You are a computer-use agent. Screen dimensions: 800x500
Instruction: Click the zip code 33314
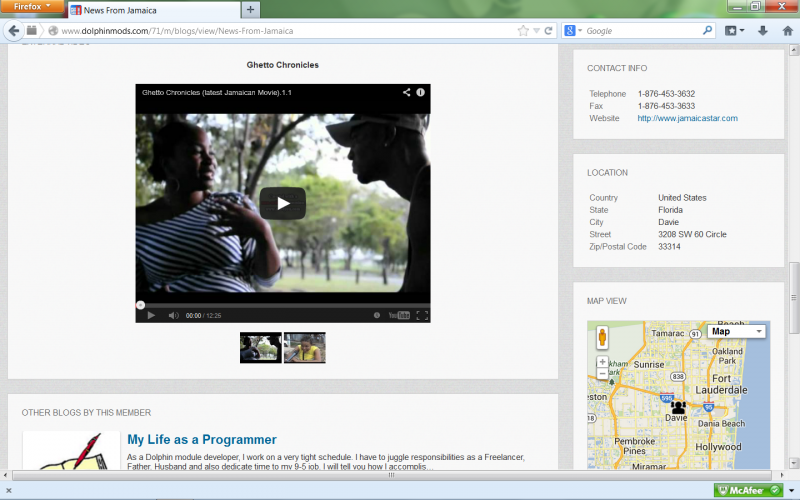(669, 247)
